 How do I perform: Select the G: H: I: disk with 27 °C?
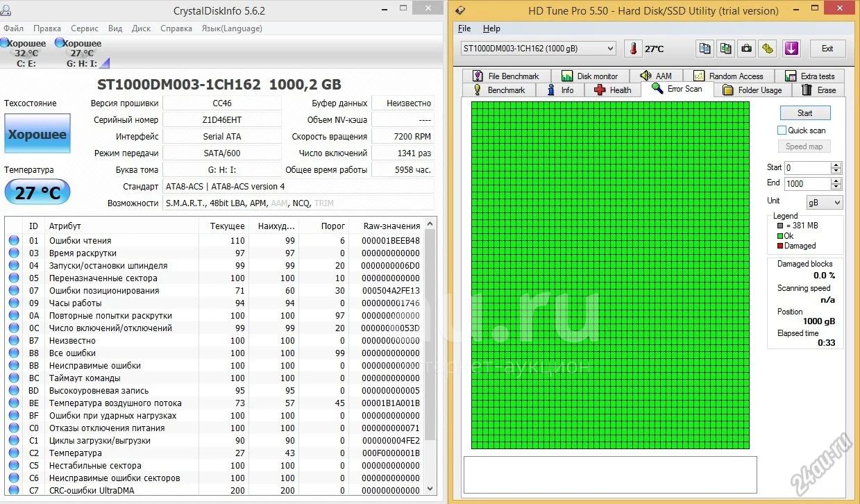(82, 53)
